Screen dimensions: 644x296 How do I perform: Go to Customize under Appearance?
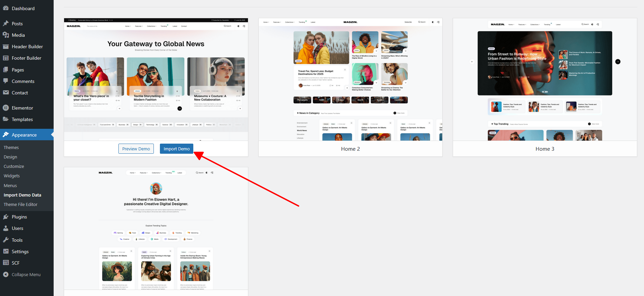[14, 166]
